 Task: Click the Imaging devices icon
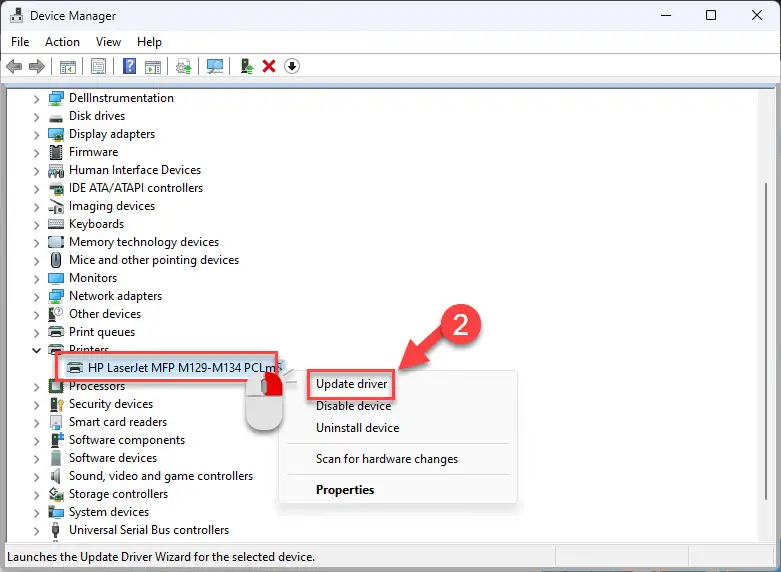pos(56,206)
